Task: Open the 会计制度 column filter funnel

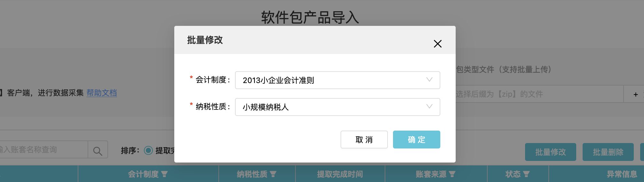Action: pyautogui.click(x=164, y=174)
